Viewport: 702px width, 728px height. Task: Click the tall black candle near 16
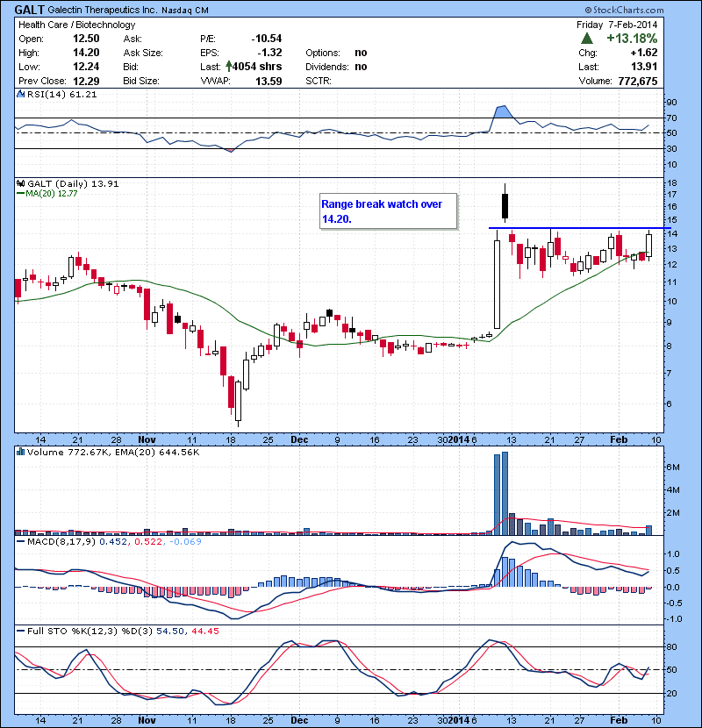tap(505, 205)
